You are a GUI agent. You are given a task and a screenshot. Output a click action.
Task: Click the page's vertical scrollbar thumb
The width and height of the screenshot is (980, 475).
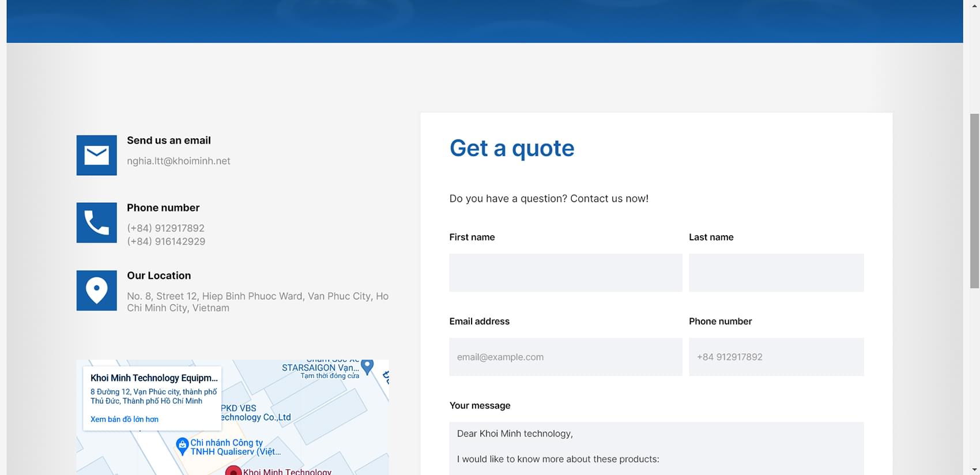pos(974,201)
